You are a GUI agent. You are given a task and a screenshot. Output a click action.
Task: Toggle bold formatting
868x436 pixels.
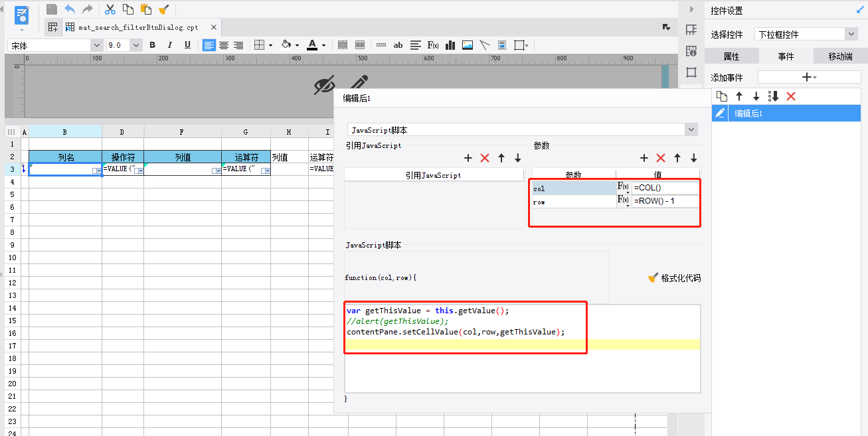(x=152, y=45)
